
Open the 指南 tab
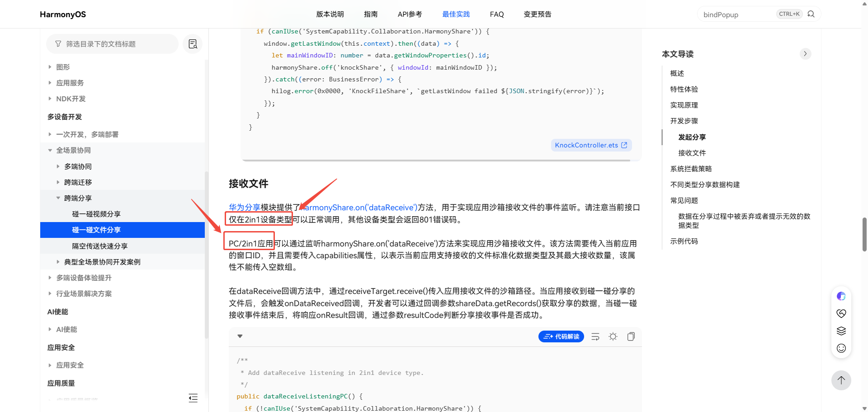(x=371, y=14)
